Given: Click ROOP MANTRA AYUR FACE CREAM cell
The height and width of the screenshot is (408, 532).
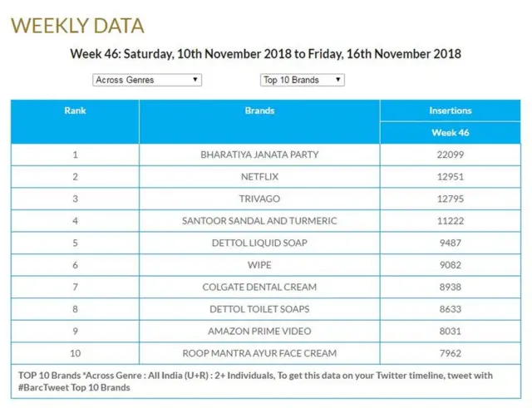Looking at the screenshot, I should click(x=259, y=353).
